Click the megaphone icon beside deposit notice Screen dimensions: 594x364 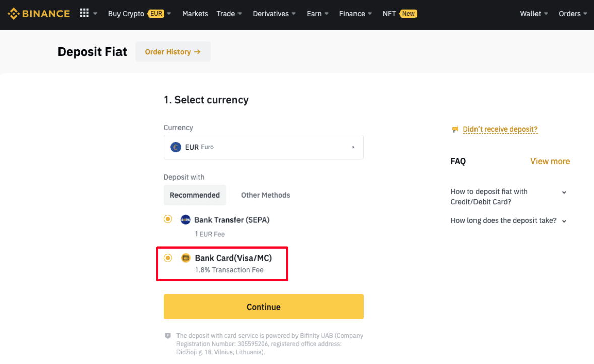click(x=455, y=129)
